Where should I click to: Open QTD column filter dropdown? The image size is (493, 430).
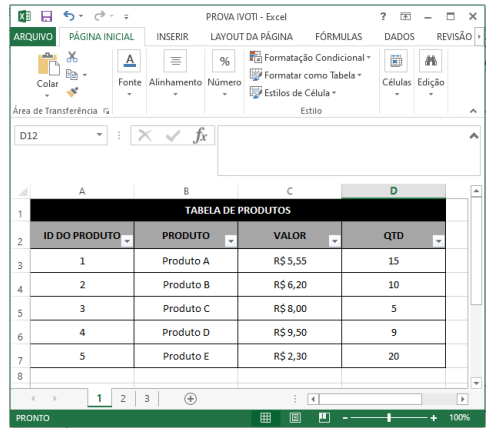coord(438,241)
